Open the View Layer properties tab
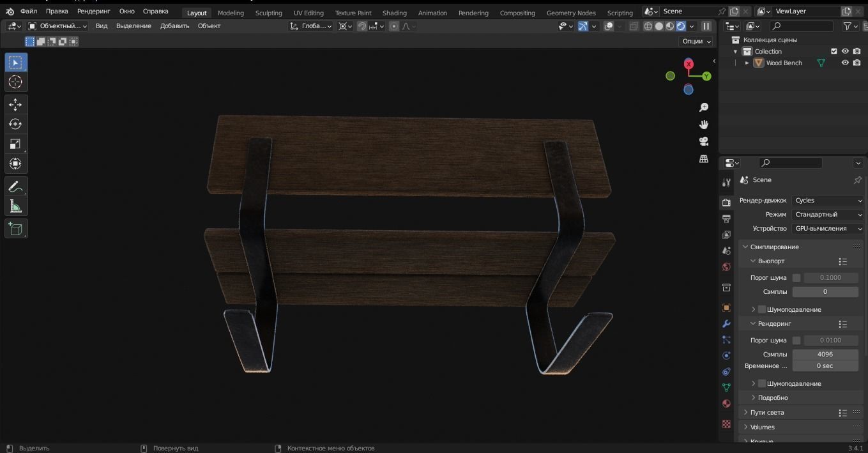This screenshot has width=868, height=453. [726, 234]
